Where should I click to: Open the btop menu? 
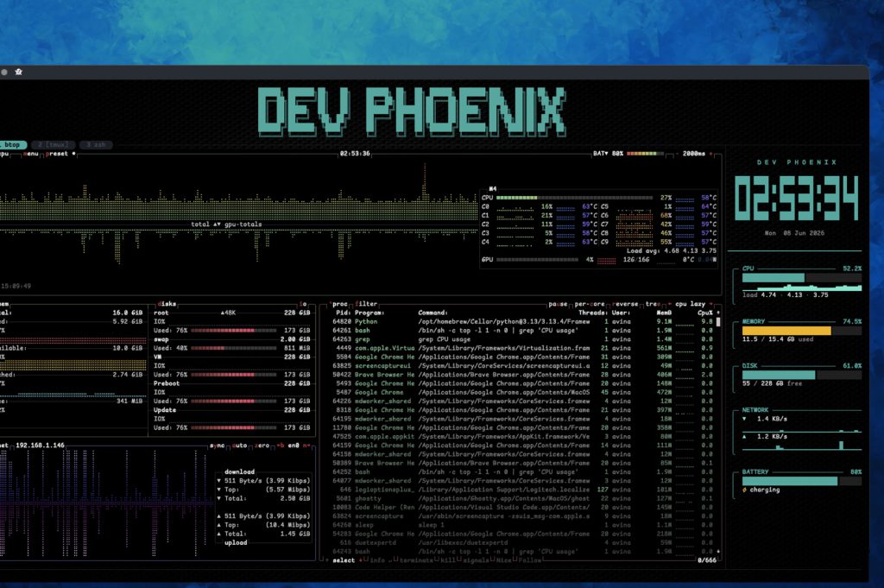(31, 154)
